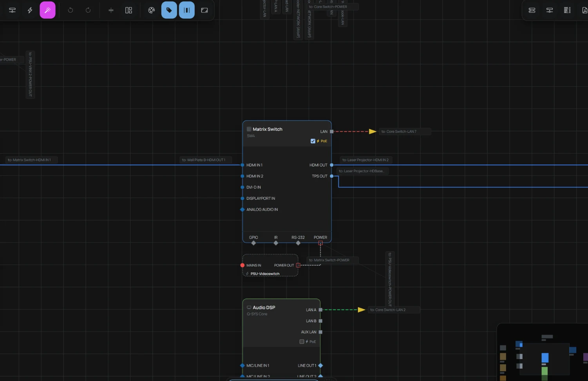Click the yellow arrow on Audio DSP LAN A link
This screenshot has height=381, width=588.
click(x=362, y=310)
